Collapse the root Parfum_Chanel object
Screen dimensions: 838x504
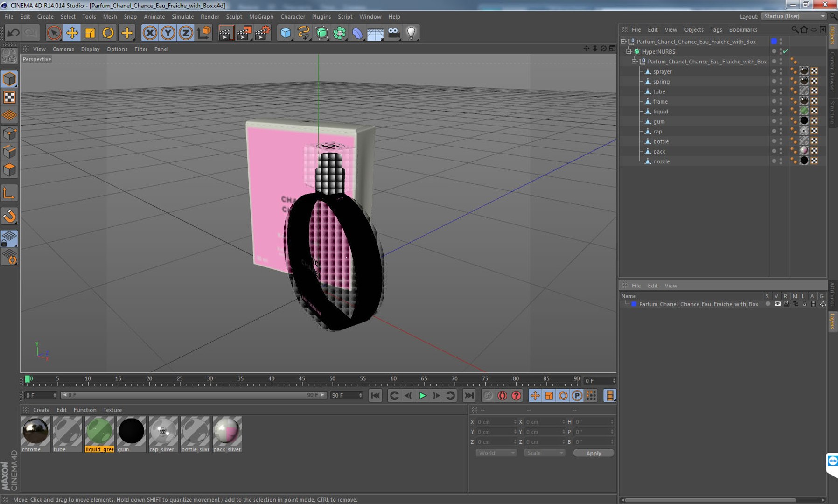tap(623, 42)
